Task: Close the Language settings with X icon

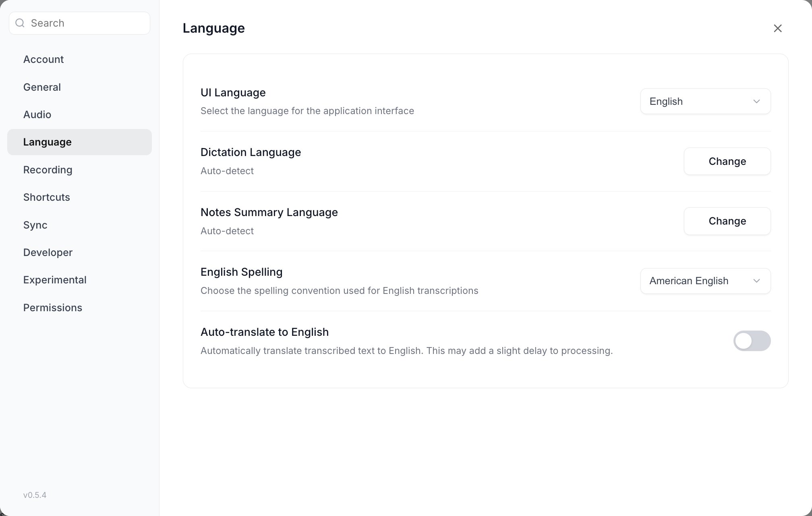Action: click(778, 28)
